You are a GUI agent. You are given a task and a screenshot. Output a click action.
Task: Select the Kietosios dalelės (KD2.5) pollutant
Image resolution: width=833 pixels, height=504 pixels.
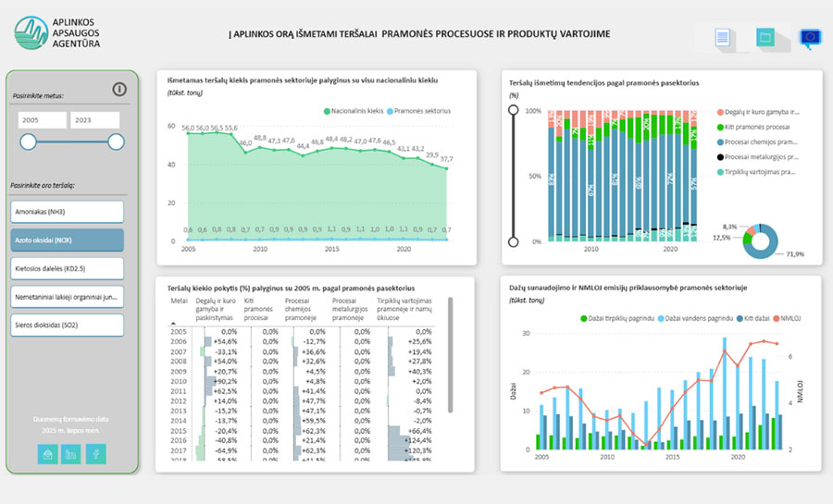coord(67,268)
